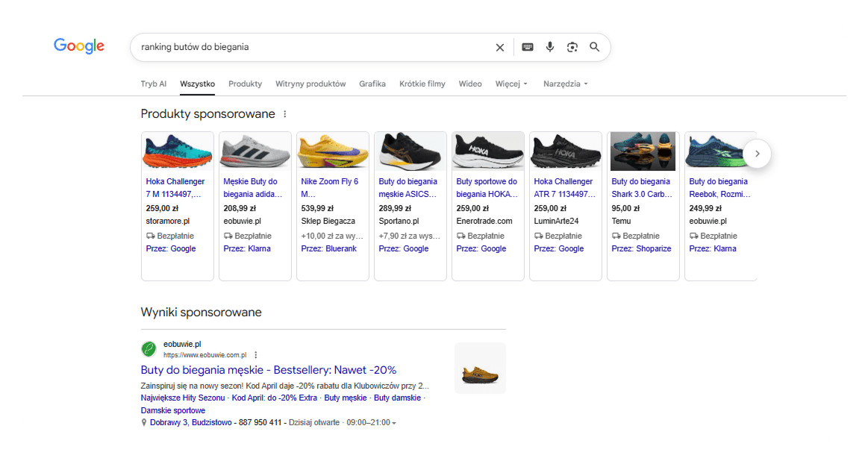Click 'Przez: Google' under storamore.pl product
This screenshot has height=458, width=868.
tap(170, 248)
